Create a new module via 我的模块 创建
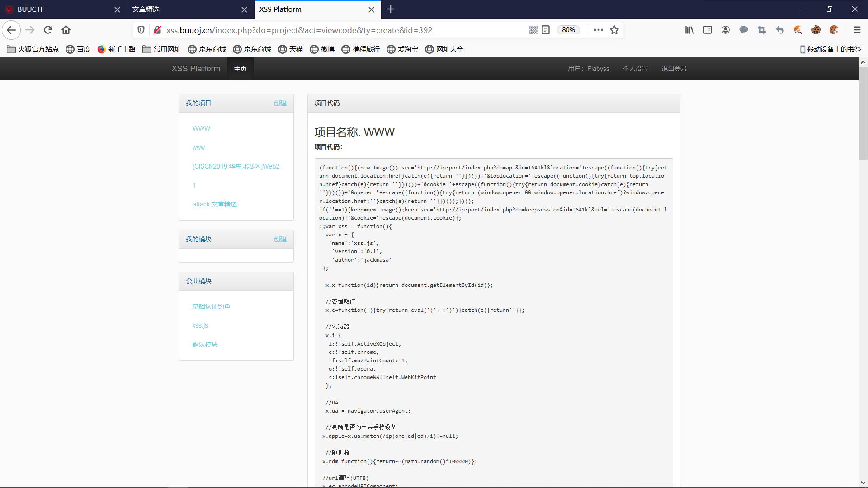The height and width of the screenshot is (488, 868). [x=280, y=239]
